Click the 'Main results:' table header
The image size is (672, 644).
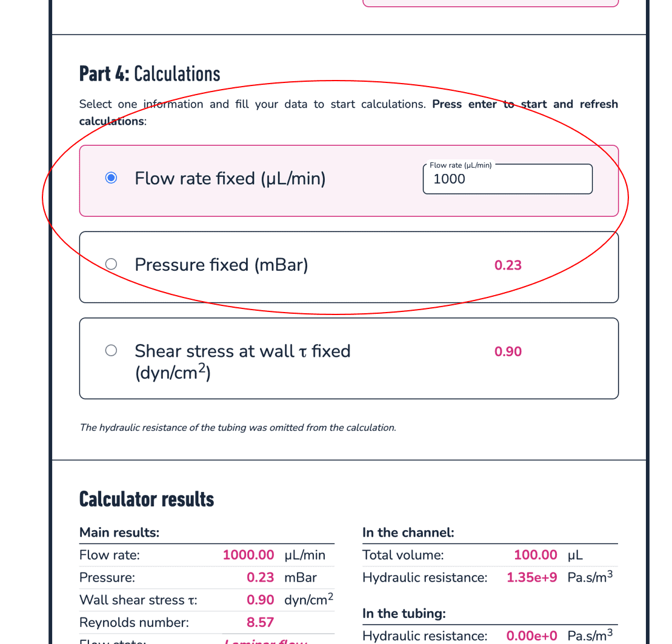click(x=119, y=533)
